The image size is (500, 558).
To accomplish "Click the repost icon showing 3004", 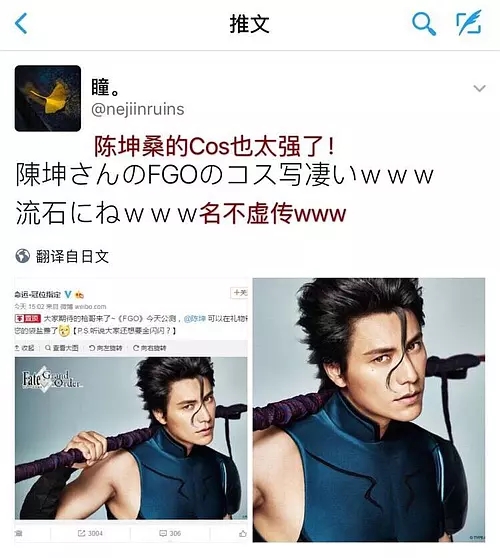I will click(x=90, y=533).
